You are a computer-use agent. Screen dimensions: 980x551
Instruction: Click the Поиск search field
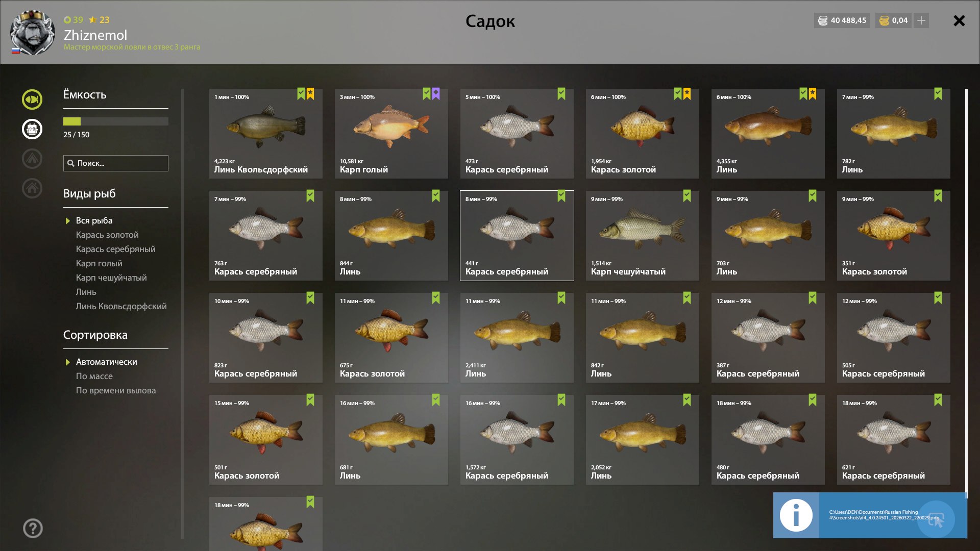(116, 163)
